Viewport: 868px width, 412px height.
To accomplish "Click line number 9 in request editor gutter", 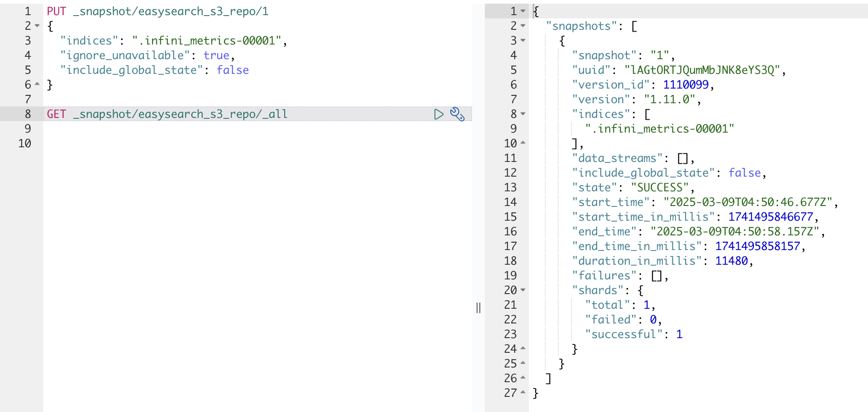I will (x=28, y=129).
